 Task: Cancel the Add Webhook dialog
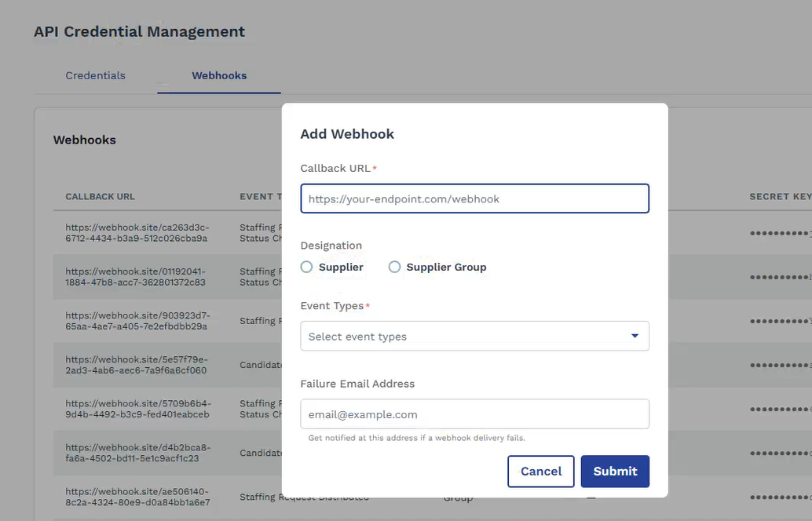540,472
